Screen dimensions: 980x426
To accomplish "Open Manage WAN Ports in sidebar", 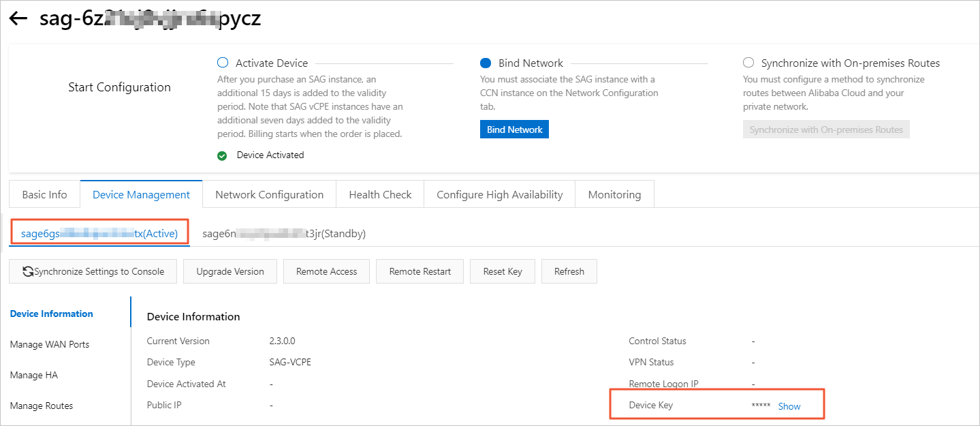I will [x=50, y=344].
